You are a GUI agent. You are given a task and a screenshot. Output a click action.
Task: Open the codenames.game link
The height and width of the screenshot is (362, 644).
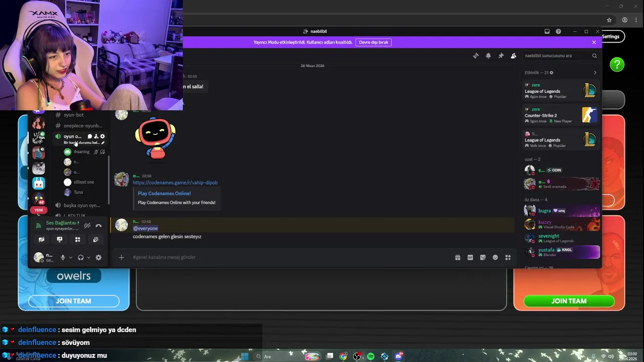[x=175, y=183]
